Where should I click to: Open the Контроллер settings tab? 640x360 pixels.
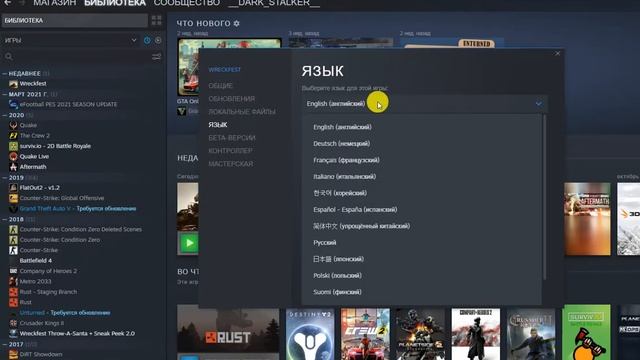pyautogui.click(x=230, y=151)
